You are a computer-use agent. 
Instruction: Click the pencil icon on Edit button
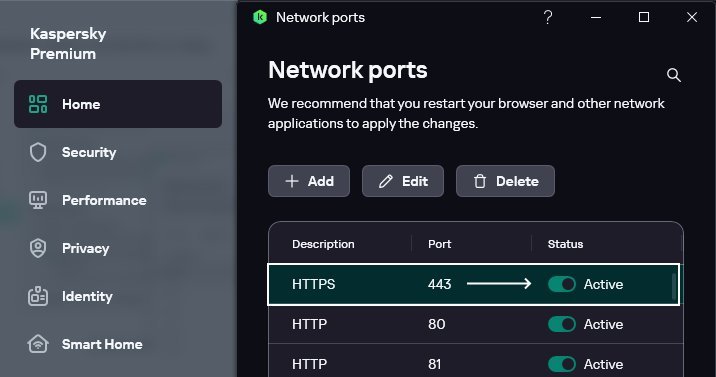click(x=386, y=181)
